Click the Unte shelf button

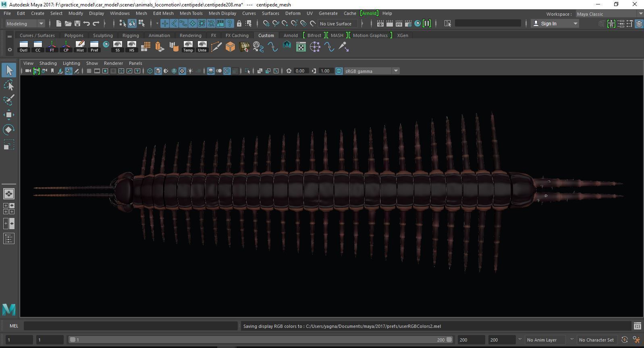pyautogui.click(x=202, y=47)
